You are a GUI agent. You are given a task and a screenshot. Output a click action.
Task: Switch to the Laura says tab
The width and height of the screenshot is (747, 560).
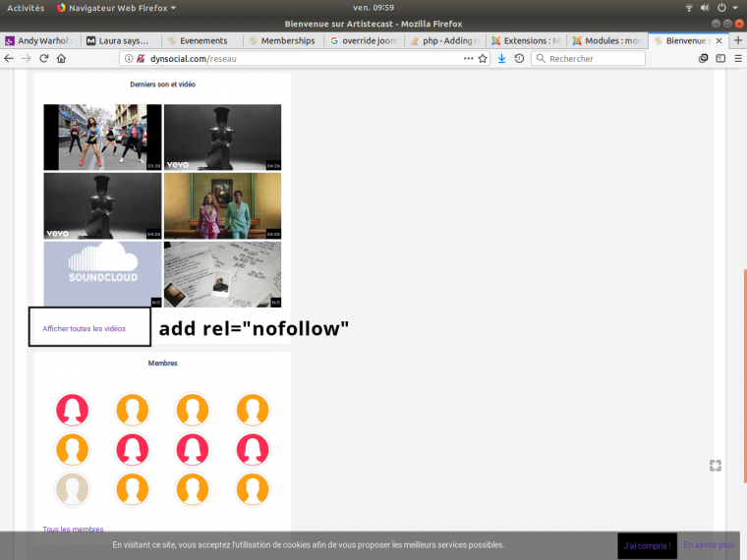click(x=122, y=41)
